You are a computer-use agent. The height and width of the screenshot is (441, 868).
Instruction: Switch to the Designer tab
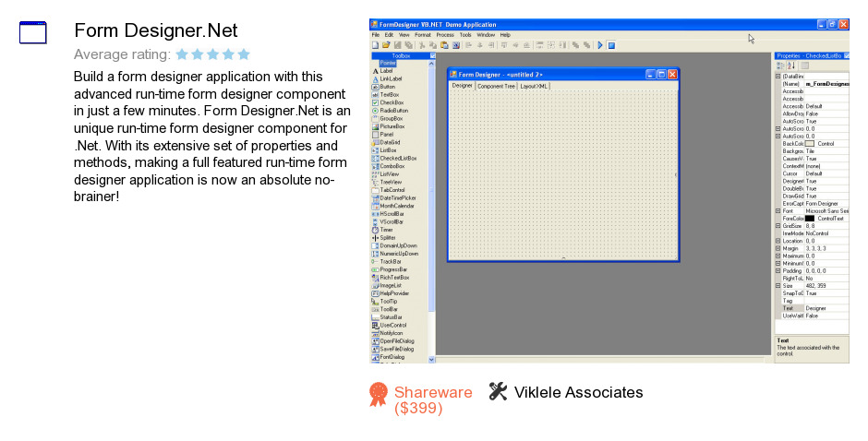462,86
